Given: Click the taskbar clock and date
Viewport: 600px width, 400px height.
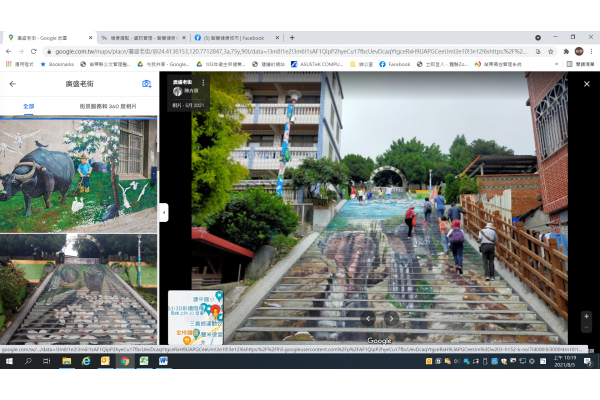Looking at the screenshot, I should tap(565, 361).
